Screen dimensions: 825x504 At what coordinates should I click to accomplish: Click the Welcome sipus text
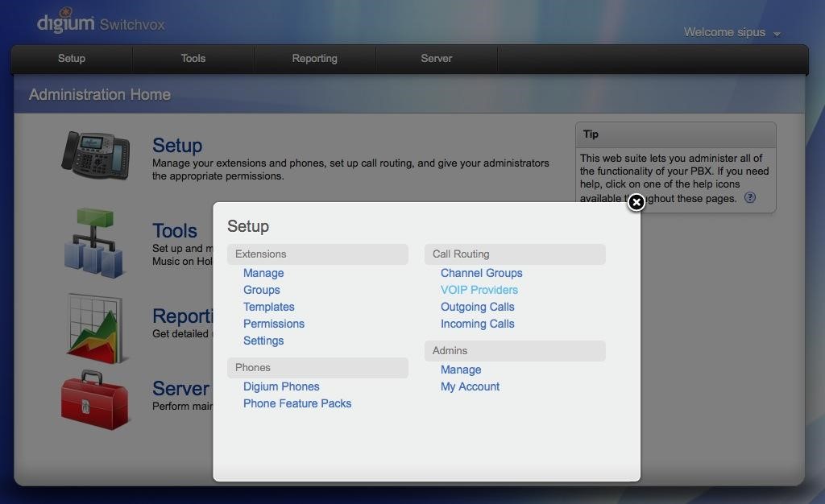[x=724, y=32]
